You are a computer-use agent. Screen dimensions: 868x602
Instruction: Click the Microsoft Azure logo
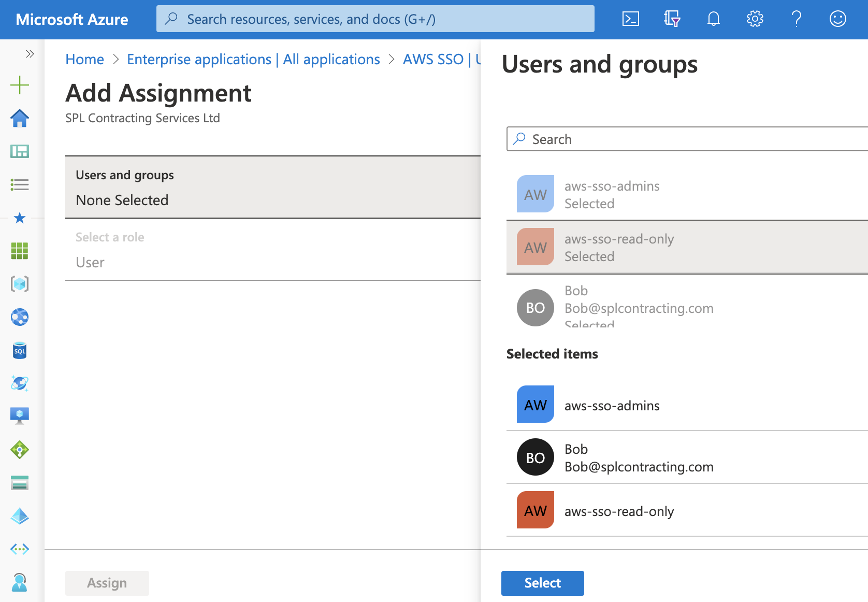tap(72, 19)
